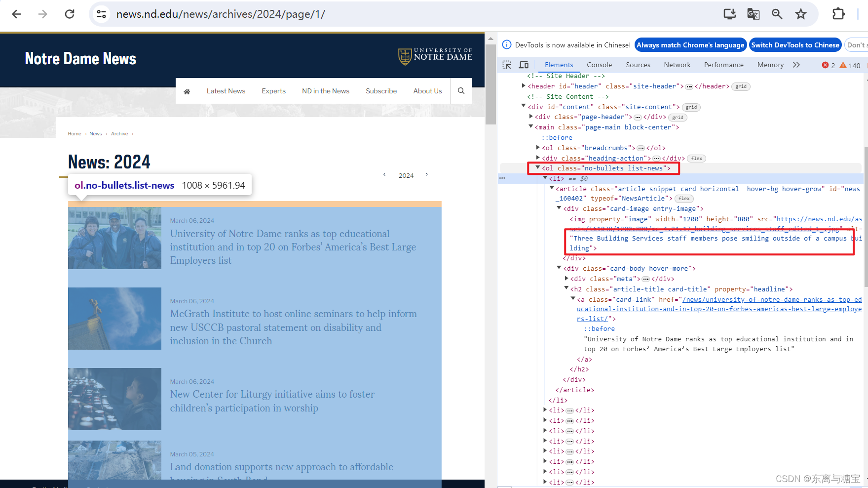Click the zoom magnifier icon in address bar

click(777, 14)
